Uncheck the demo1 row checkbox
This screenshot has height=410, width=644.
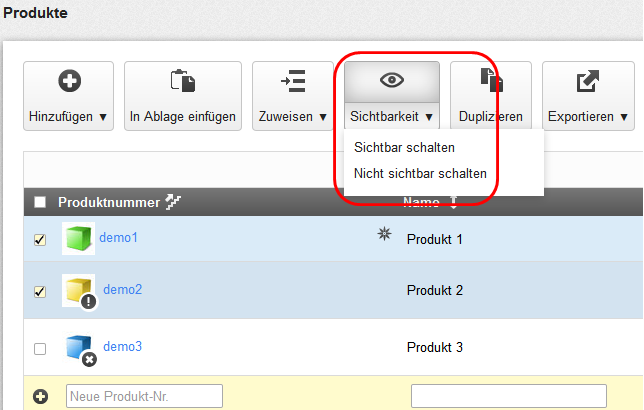coord(40,240)
